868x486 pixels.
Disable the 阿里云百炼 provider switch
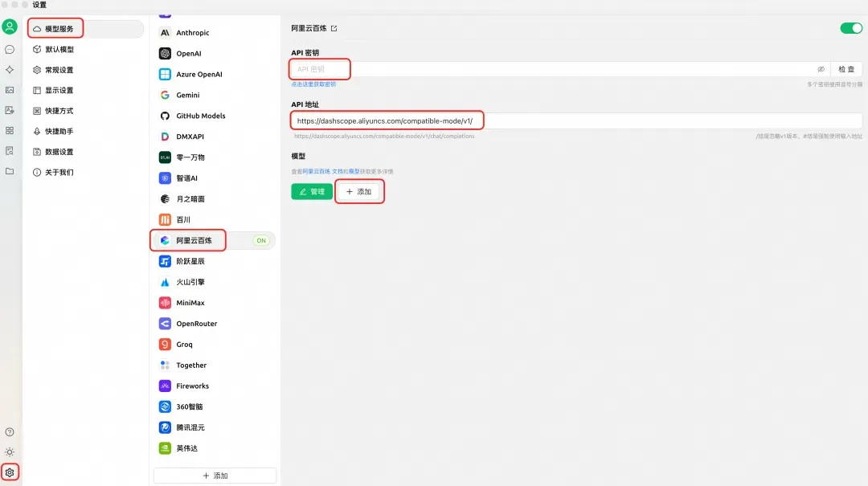click(851, 28)
